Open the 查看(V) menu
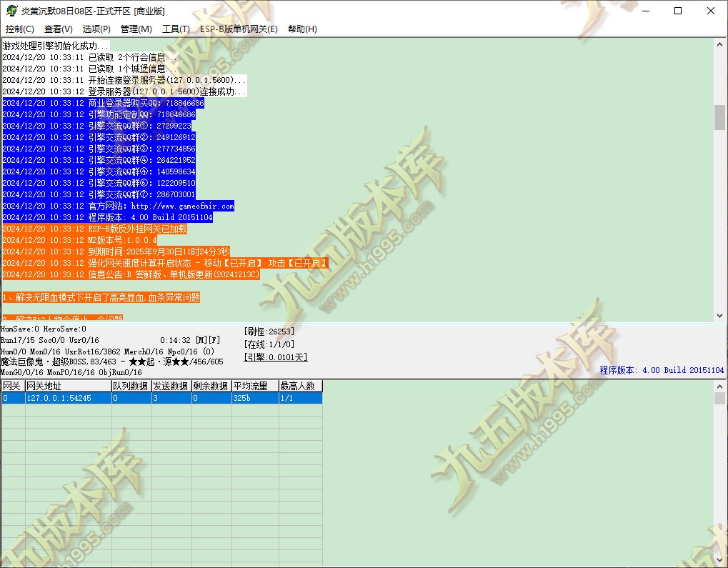The height and width of the screenshot is (568, 728). tap(58, 29)
